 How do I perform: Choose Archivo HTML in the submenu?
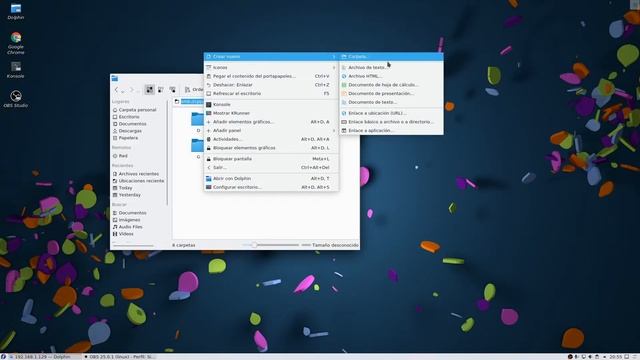392,76
